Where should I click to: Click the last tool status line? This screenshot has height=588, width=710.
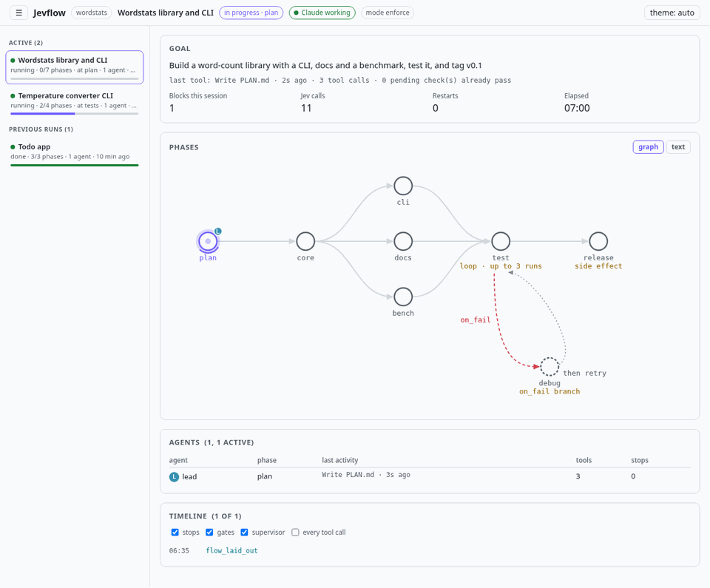(340, 80)
